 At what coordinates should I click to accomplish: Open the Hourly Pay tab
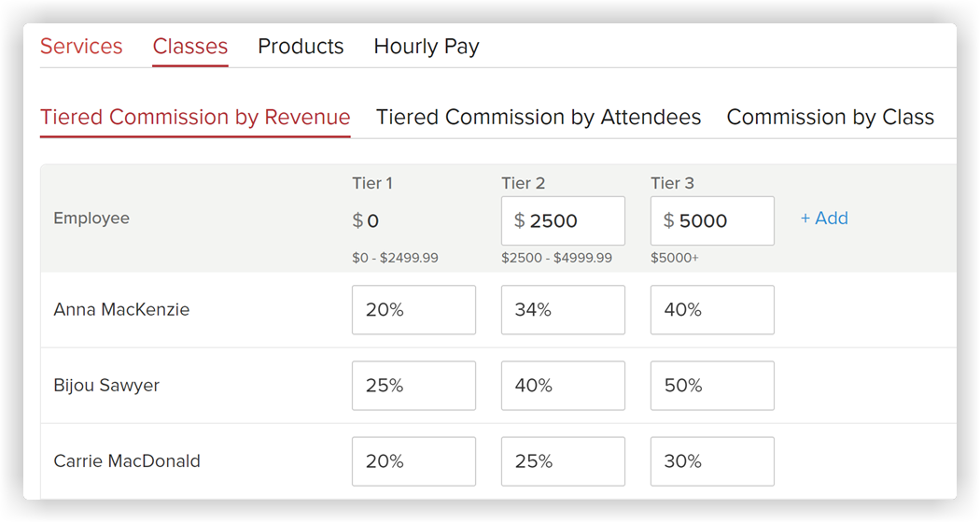pyautogui.click(x=427, y=47)
